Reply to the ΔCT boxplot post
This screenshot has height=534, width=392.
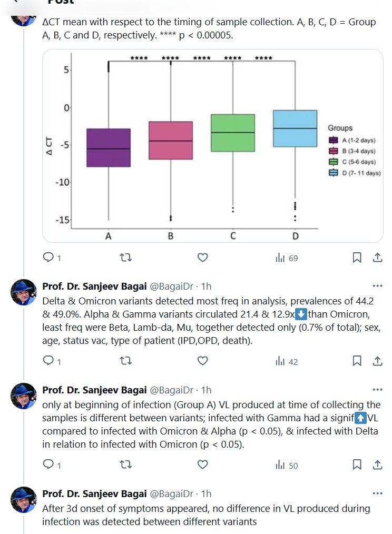pos(48,258)
